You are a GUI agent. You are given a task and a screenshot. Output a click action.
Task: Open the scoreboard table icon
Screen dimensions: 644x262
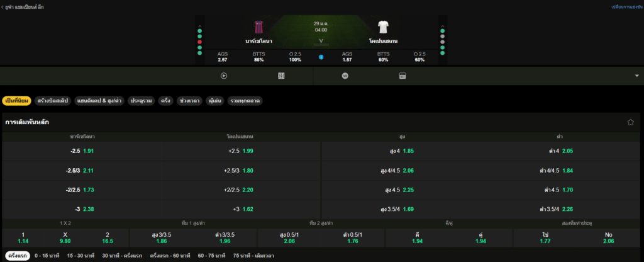[x=402, y=76]
